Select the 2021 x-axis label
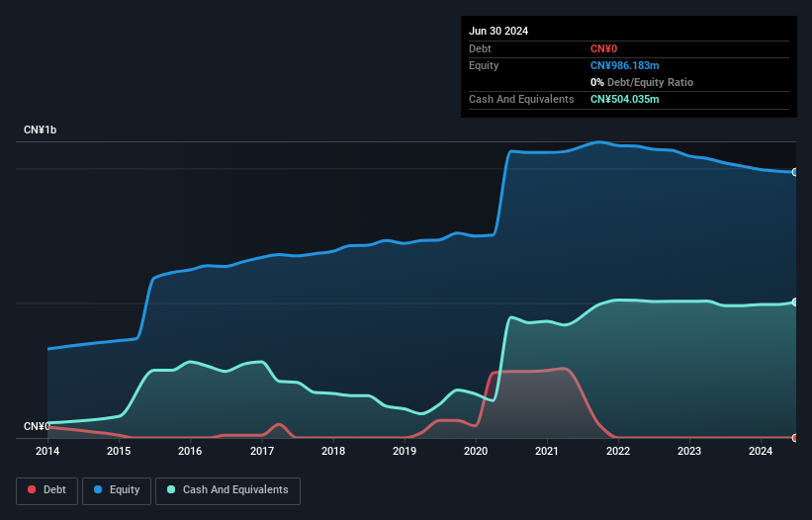 tap(547, 451)
